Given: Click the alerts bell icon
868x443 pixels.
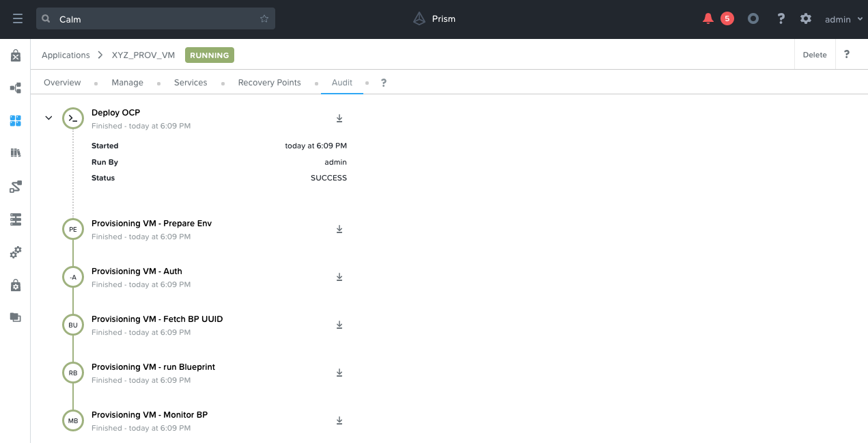Looking at the screenshot, I should (708, 19).
